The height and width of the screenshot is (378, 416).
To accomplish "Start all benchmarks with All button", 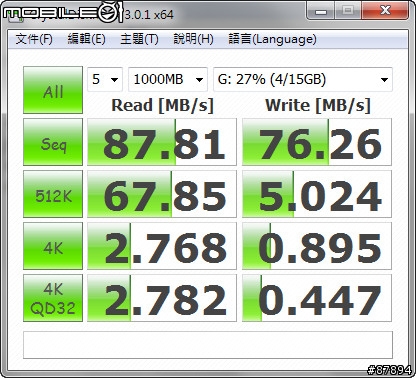I will (53, 90).
